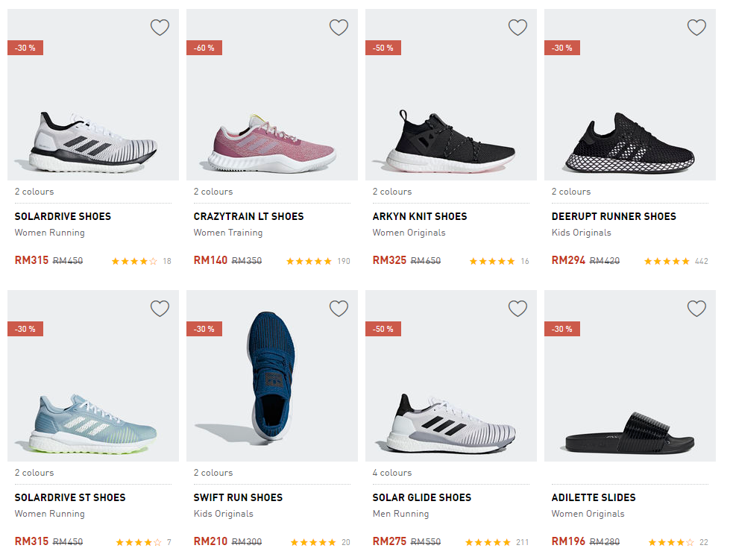View star rating reviews for Deerupt Runner
This screenshot has height=560, width=730.
tap(667, 261)
